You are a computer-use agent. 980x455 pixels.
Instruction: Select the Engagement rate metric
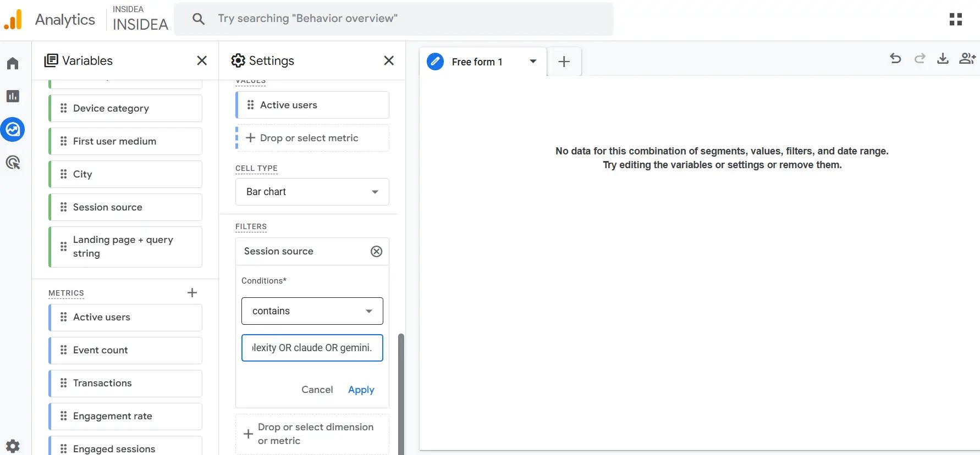point(126,416)
